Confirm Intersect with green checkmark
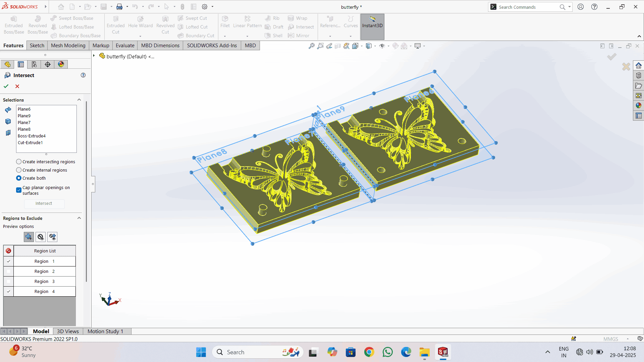This screenshot has width=644, height=362. (6, 86)
